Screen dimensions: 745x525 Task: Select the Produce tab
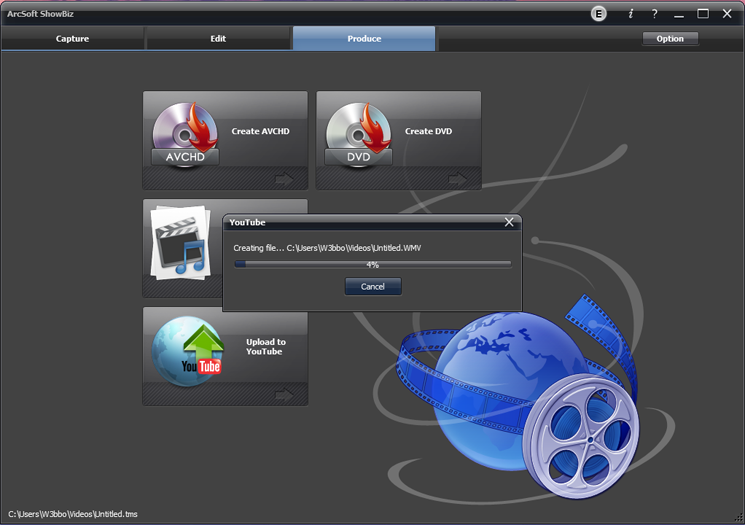(x=364, y=38)
